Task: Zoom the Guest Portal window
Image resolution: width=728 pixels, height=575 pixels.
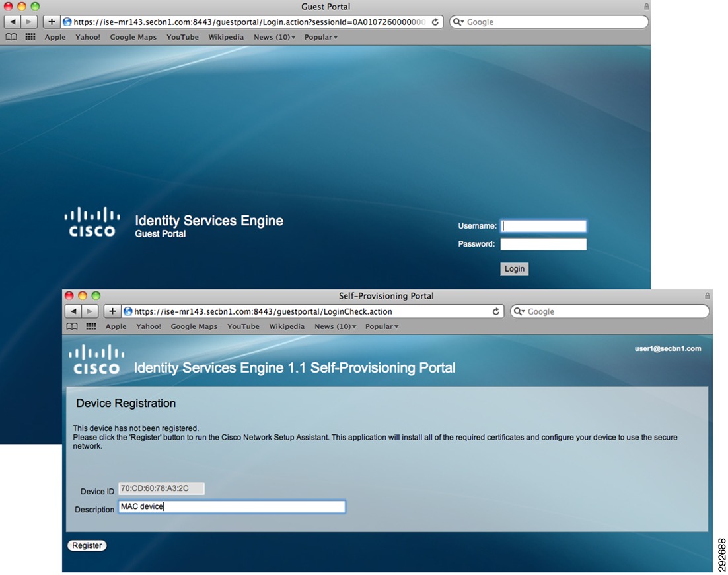Action: pos(35,7)
